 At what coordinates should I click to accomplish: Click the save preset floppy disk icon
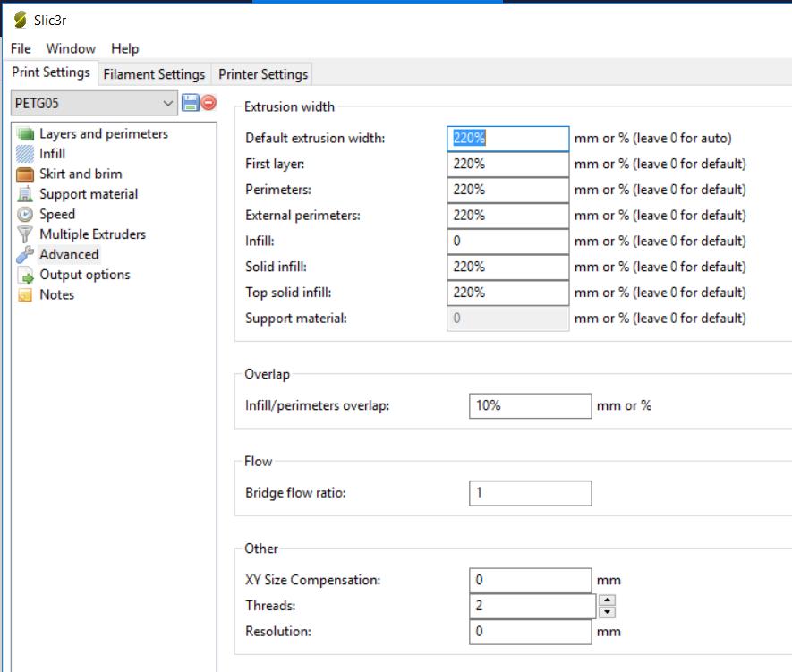[x=190, y=103]
